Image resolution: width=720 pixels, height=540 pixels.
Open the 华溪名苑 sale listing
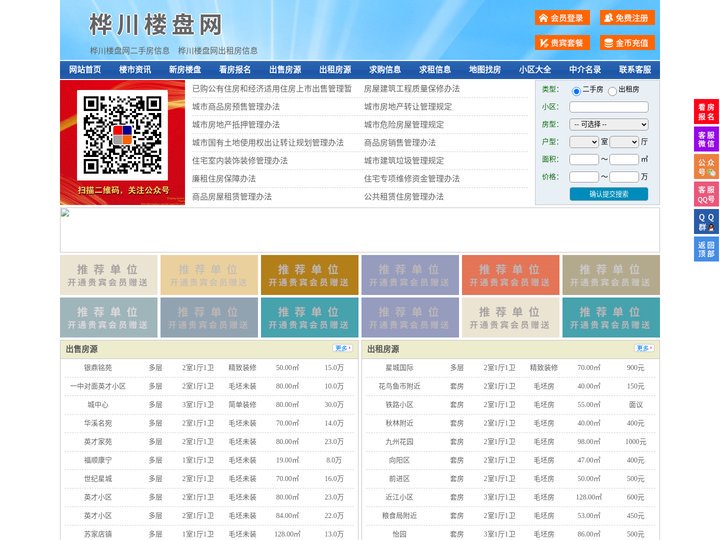coord(98,423)
